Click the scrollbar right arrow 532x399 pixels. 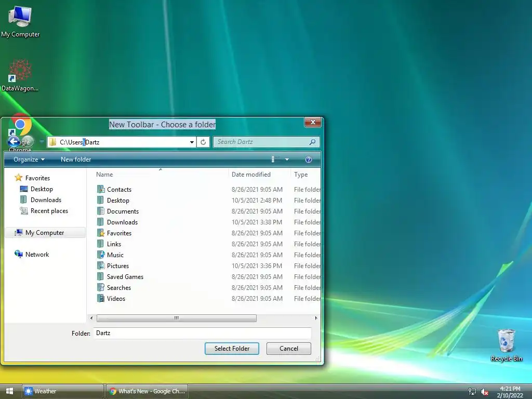click(316, 318)
